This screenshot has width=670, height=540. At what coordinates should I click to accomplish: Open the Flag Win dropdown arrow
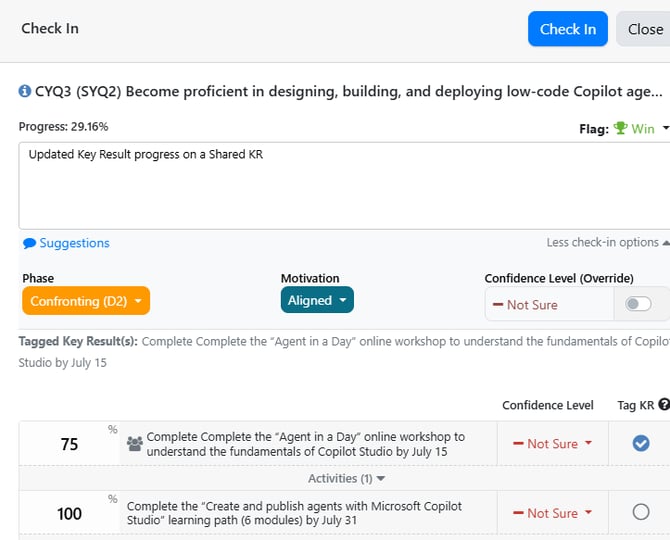point(666,128)
